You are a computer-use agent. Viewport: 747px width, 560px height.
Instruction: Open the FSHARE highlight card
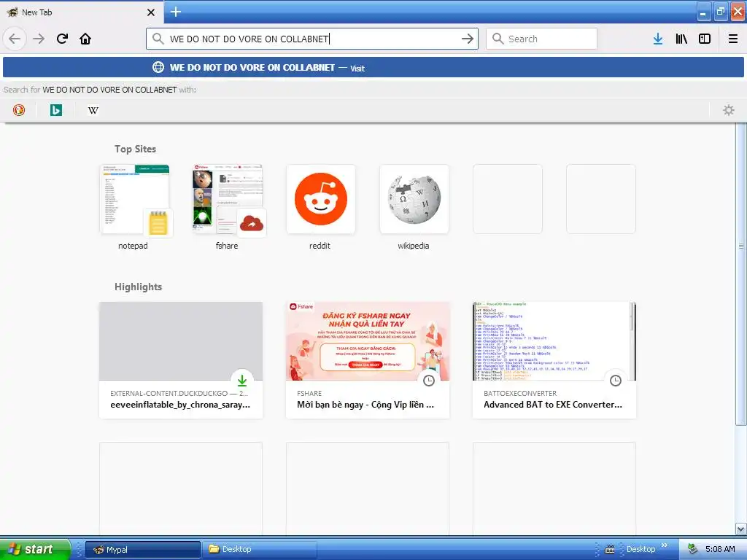point(368,360)
